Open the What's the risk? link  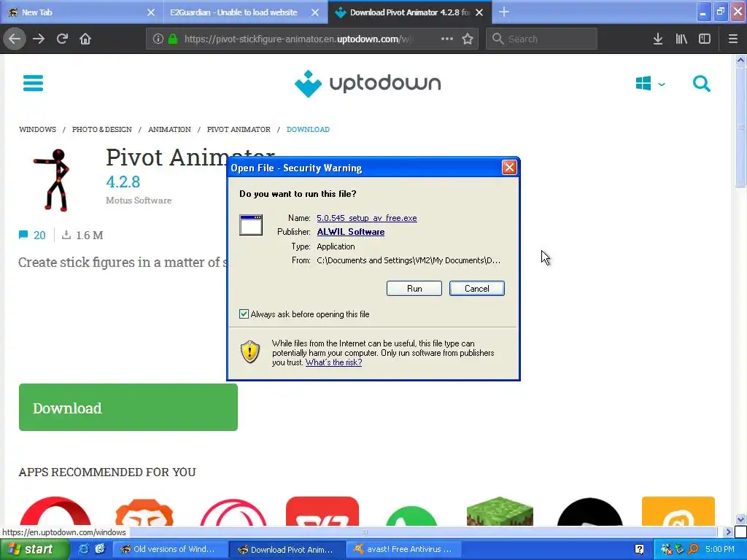tap(333, 362)
